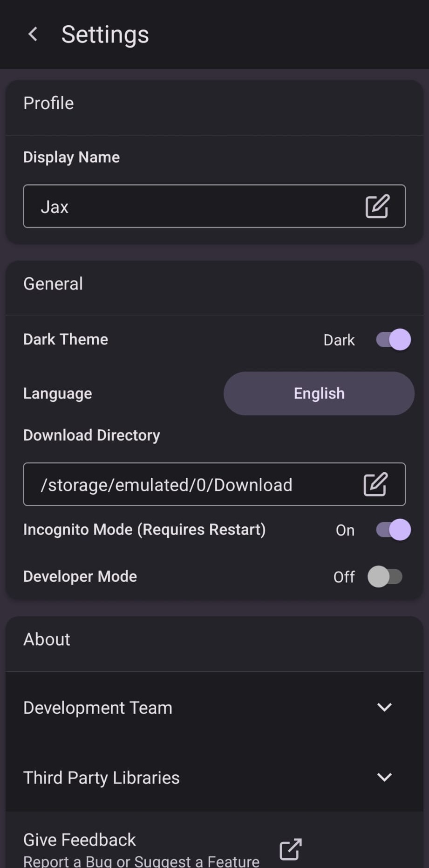Click the About section header
This screenshot has height=868, width=429.
tap(47, 639)
